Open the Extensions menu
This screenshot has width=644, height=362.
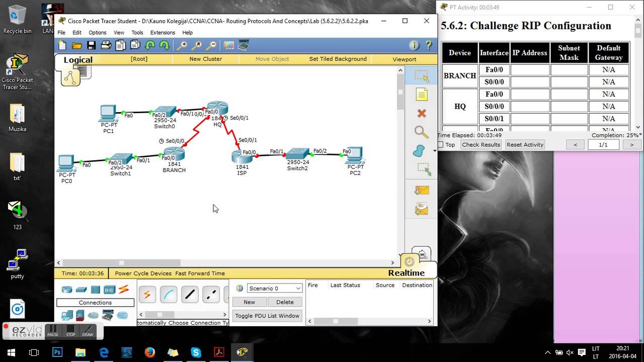coord(163,33)
